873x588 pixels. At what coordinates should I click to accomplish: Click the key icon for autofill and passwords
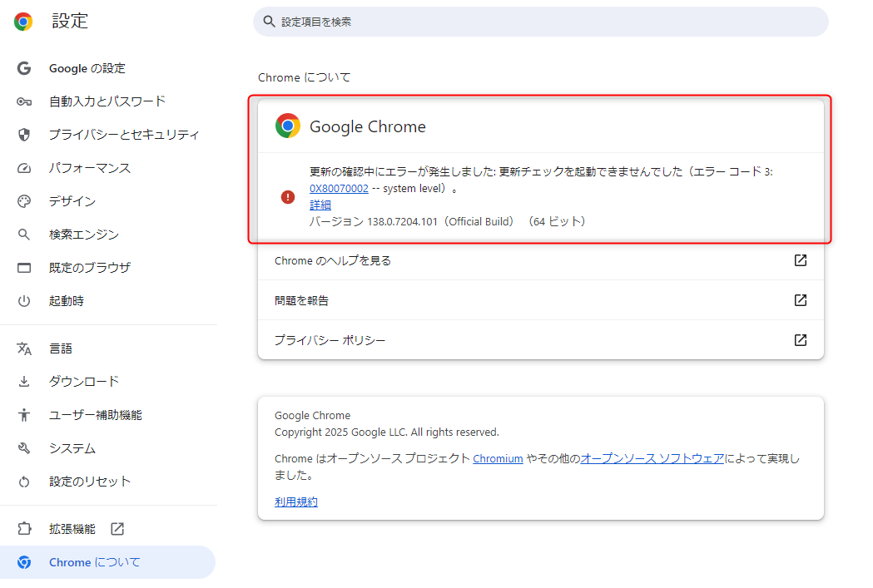pyautogui.click(x=24, y=101)
